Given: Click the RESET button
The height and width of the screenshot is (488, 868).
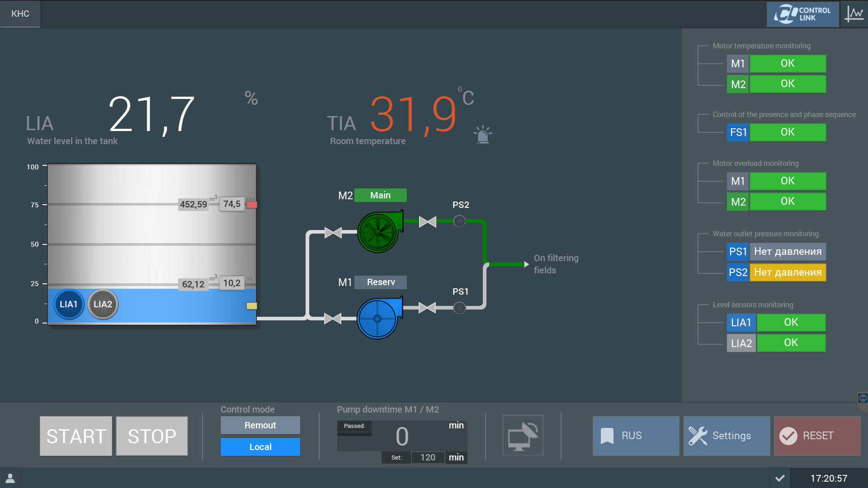Looking at the screenshot, I should pos(817,436).
